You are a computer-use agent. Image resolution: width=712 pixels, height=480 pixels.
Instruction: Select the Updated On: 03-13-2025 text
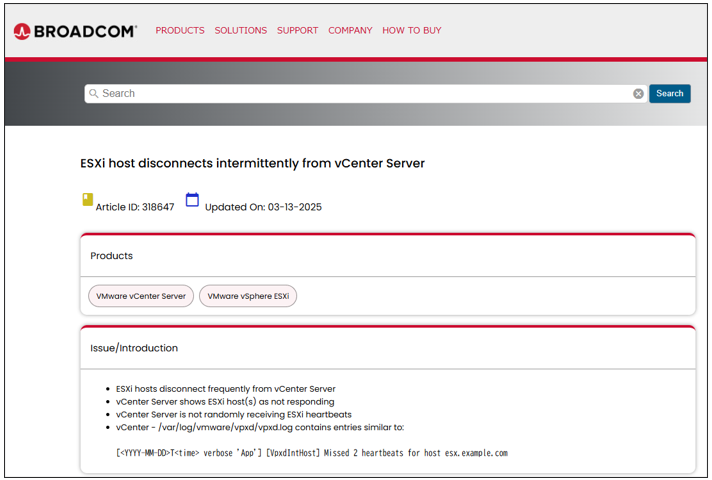263,207
